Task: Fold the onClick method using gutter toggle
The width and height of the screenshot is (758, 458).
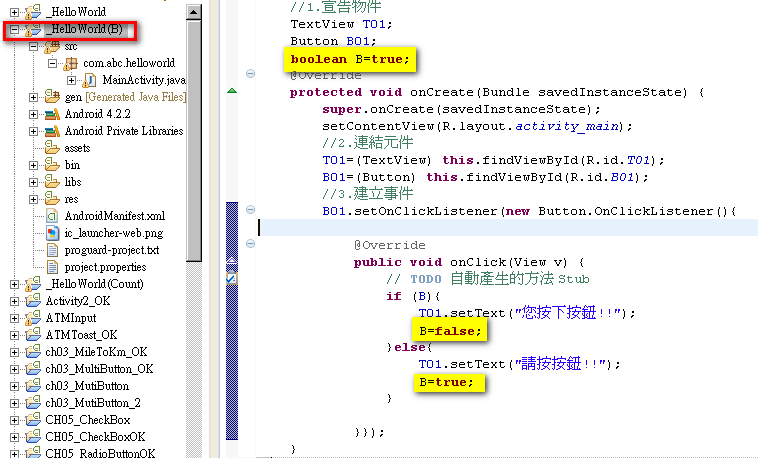Action: click(250, 243)
